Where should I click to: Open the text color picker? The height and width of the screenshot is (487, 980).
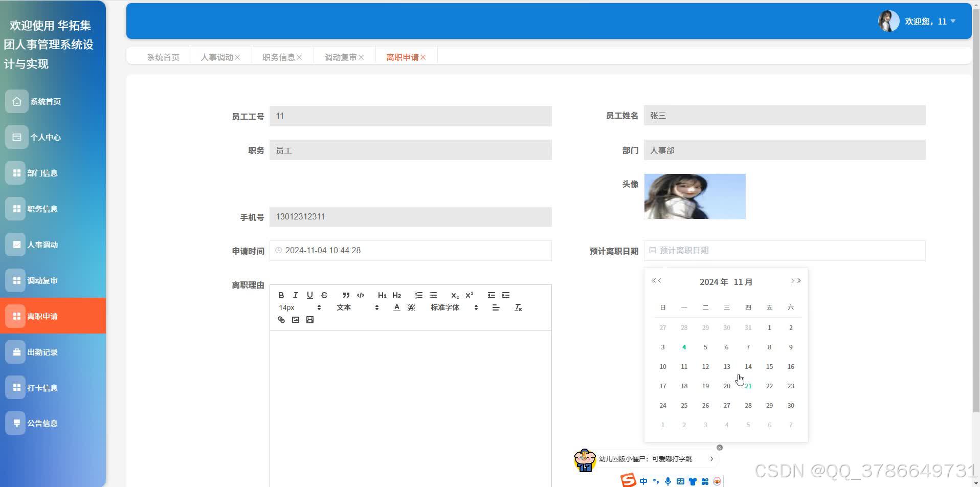click(x=396, y=307)
